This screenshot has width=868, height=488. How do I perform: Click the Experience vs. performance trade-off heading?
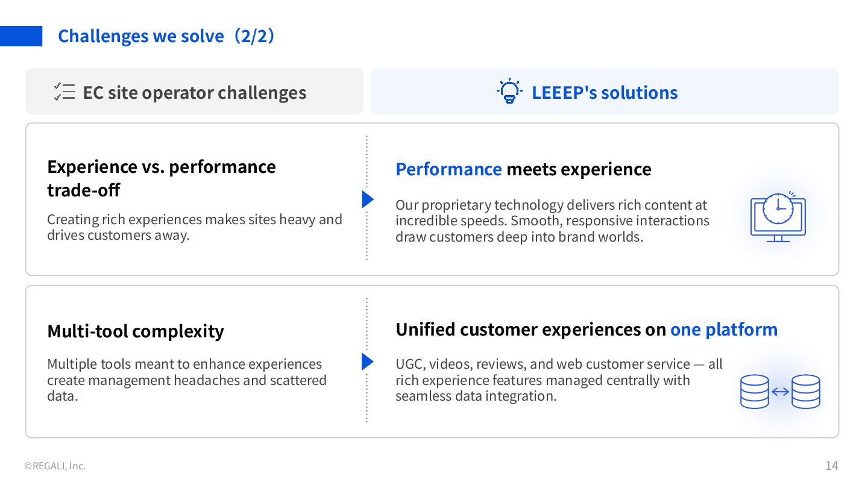pos(162,178)
